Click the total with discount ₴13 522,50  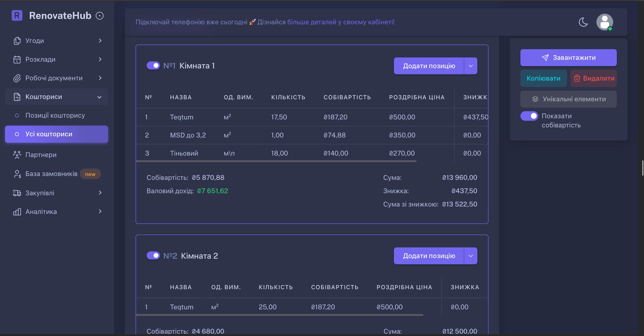460,204
